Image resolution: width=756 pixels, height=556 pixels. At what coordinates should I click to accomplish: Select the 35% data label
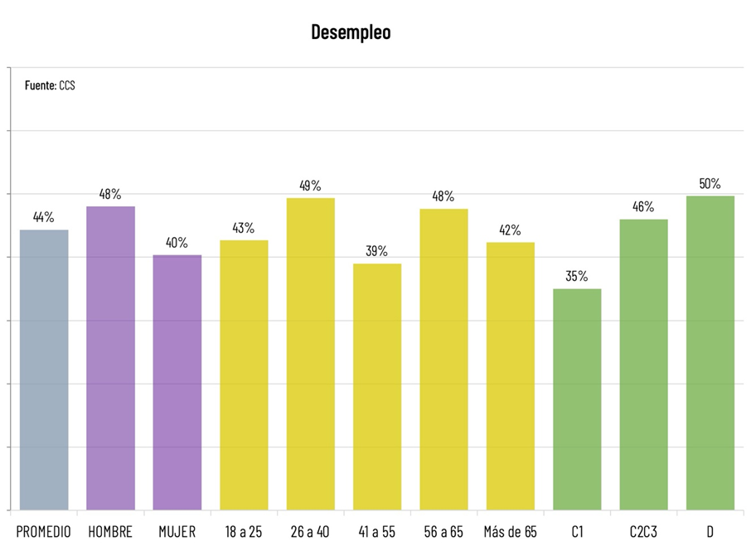577,276
